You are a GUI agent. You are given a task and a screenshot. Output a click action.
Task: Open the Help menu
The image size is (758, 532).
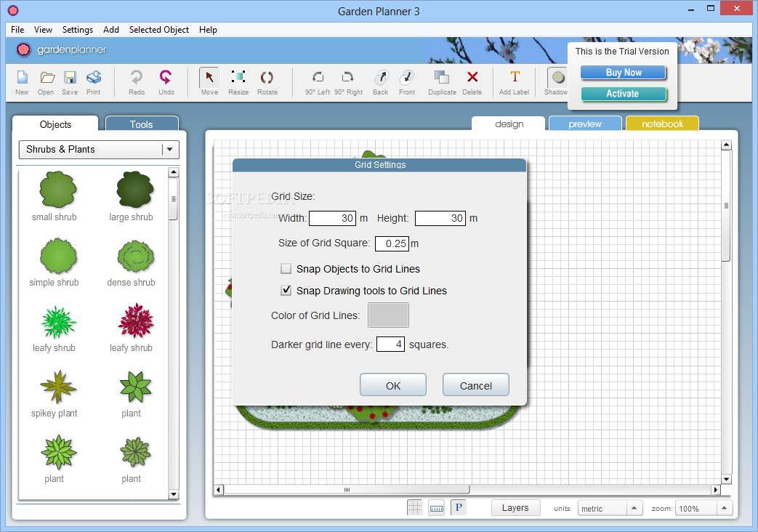click(x=208, y=30)
